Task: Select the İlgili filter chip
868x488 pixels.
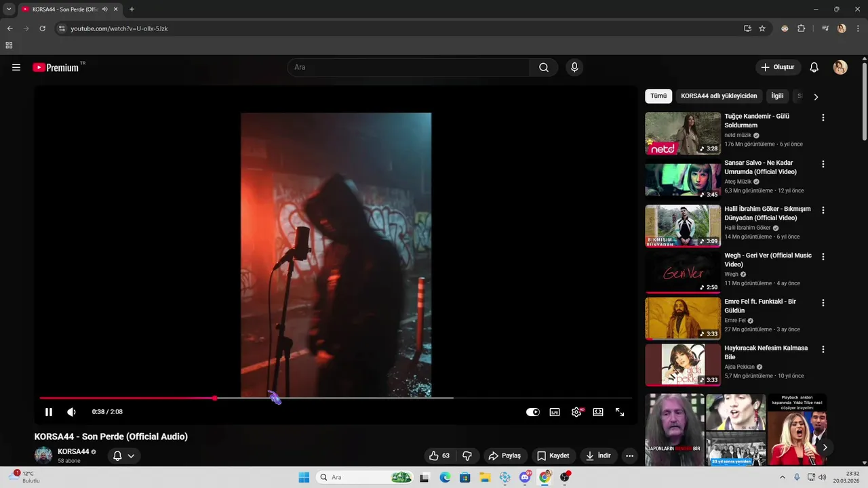Action: [x=777, y=96]
